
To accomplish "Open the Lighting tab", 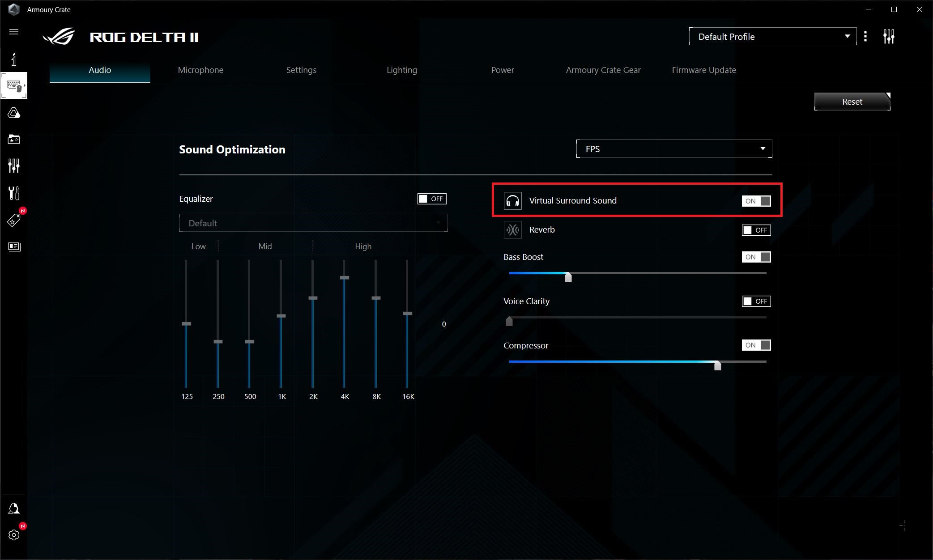I will (402, 70).
